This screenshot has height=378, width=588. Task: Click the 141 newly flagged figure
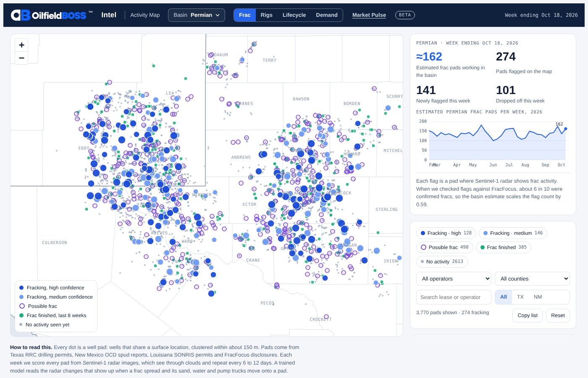point(426,90)
